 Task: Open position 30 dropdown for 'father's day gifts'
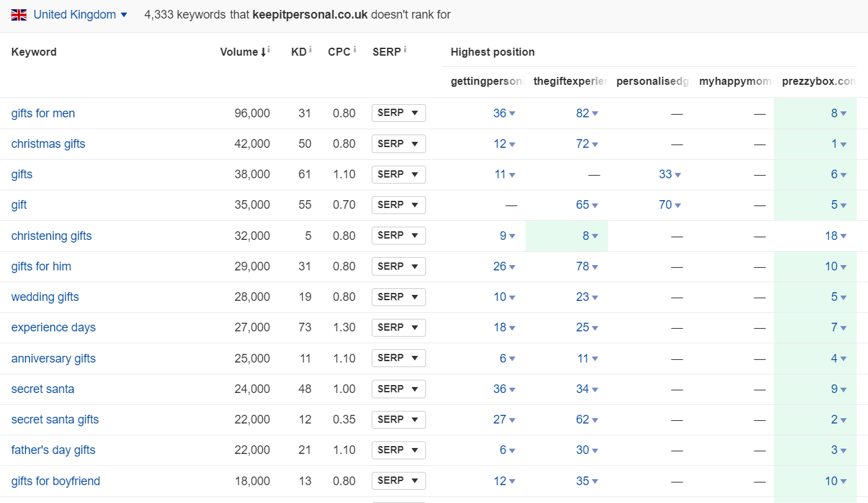587,450
